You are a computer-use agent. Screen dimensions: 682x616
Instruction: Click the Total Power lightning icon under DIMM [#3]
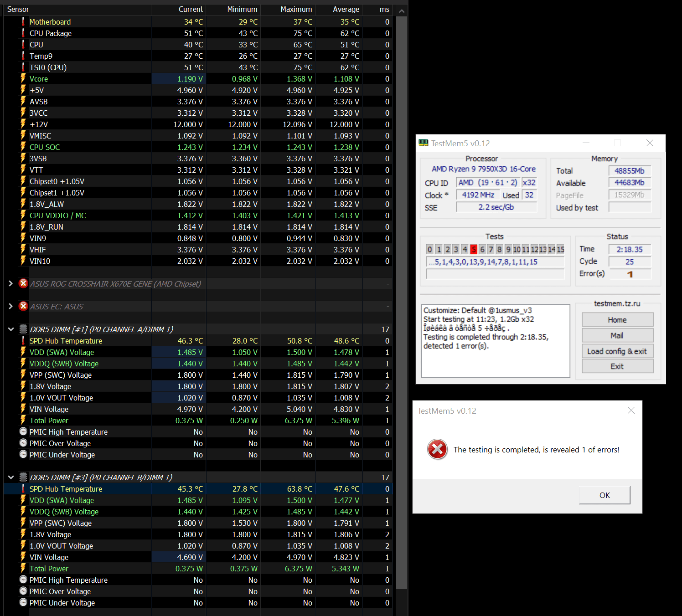pos(23,568)
